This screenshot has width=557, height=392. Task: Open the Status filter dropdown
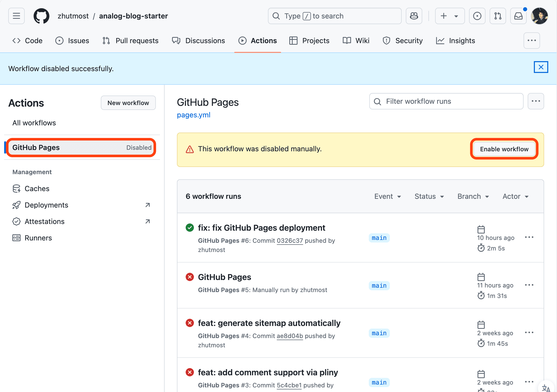point(429,196)
